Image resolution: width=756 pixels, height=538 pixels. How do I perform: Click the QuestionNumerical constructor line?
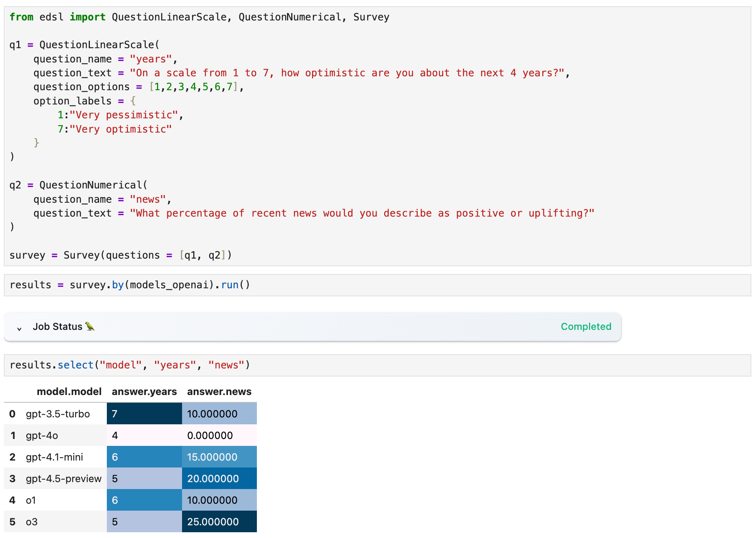click(x=93, y=185)
